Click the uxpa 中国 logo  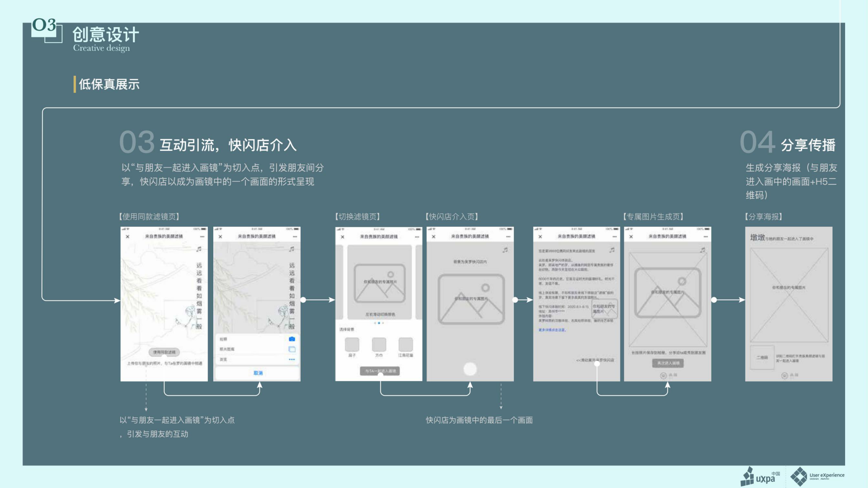(x=760, y=477)
